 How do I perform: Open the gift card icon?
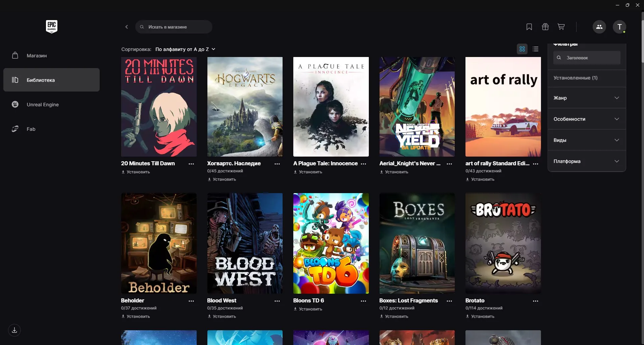pos(545,27)
